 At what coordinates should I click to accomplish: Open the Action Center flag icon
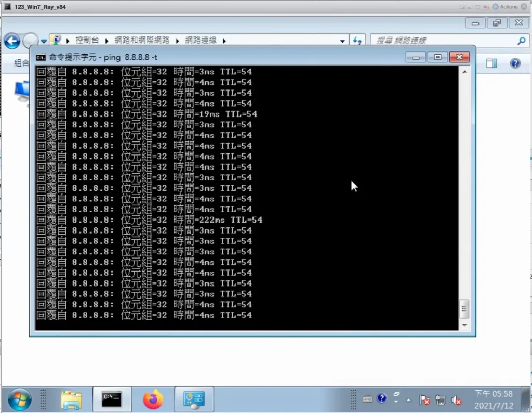coord(424,400)
